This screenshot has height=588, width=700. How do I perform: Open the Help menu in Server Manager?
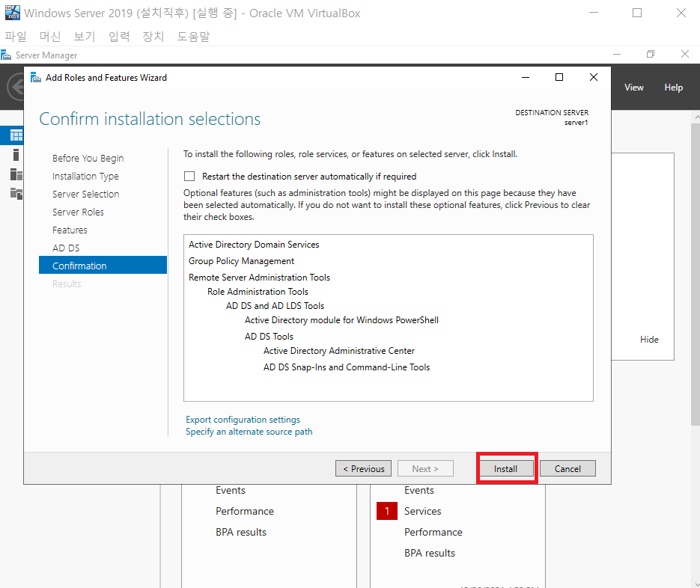(x=674, y=88)
